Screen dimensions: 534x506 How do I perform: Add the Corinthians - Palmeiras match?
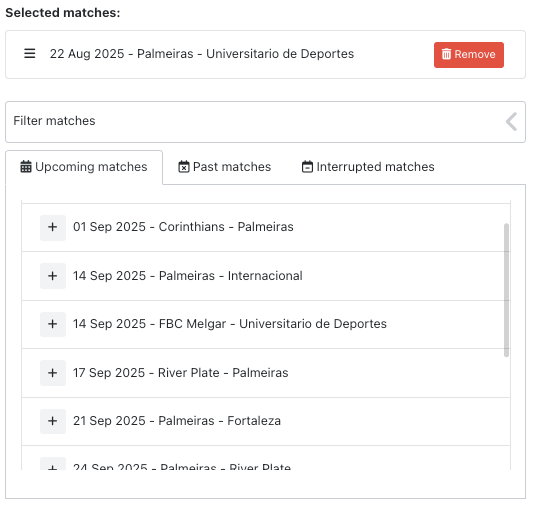pyautogui.click(x=53, y=227)
